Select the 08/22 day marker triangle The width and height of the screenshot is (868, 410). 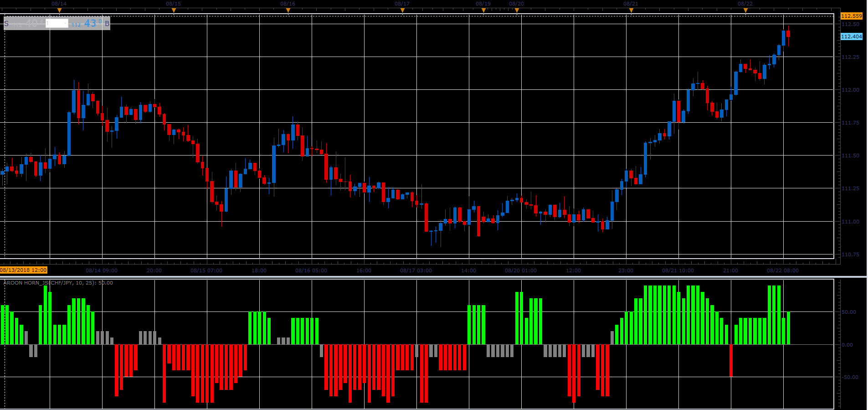tap(745, 10)
